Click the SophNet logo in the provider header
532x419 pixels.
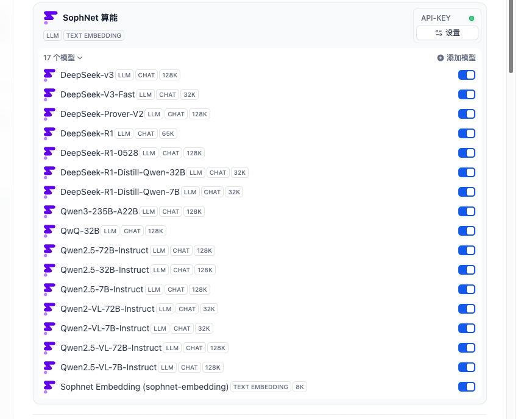(51, 18)
